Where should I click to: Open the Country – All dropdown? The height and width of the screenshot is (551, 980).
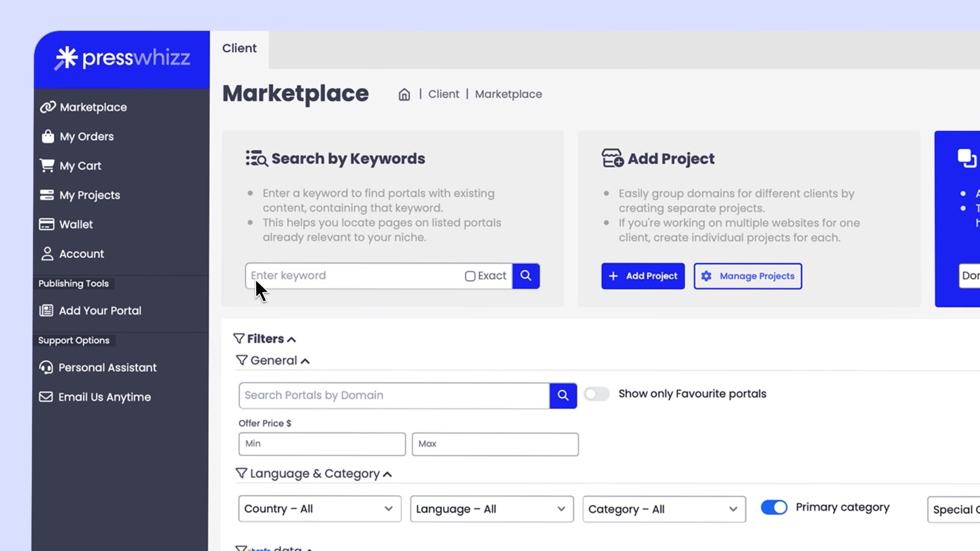click(320, 509)
